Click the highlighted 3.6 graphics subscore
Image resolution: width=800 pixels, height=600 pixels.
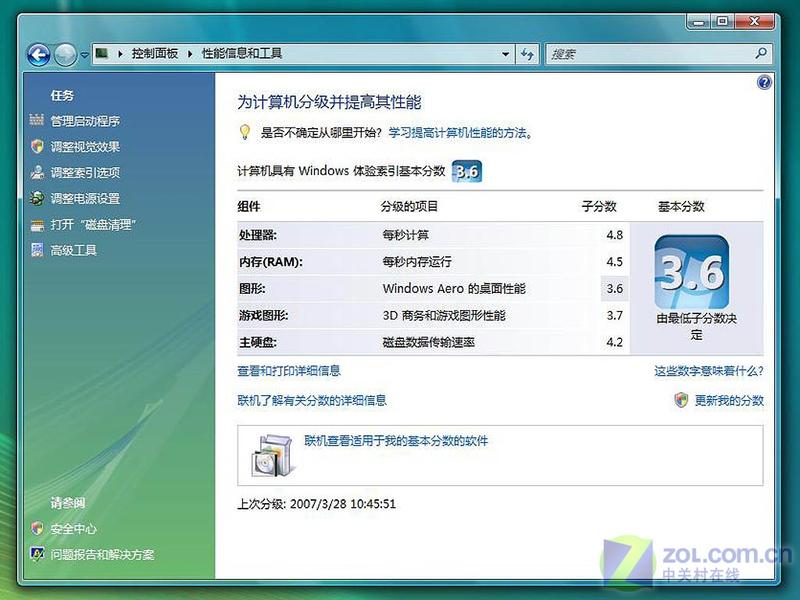tap(614, 289)
